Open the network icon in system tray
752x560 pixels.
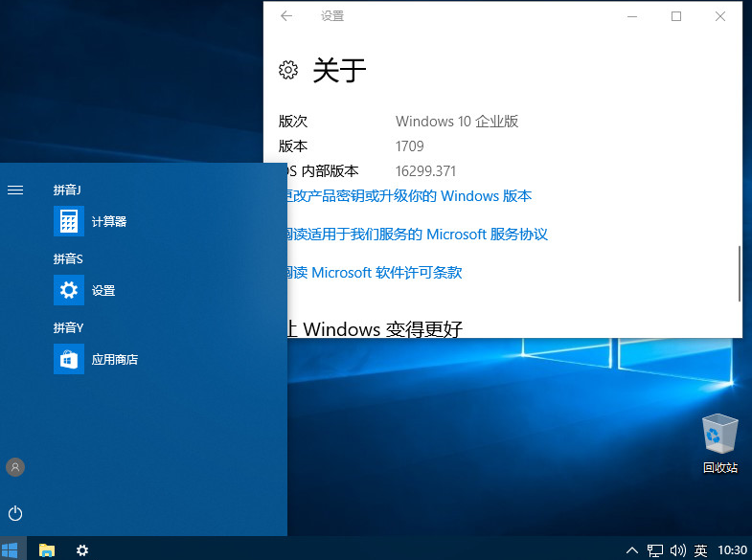point(655,550)
